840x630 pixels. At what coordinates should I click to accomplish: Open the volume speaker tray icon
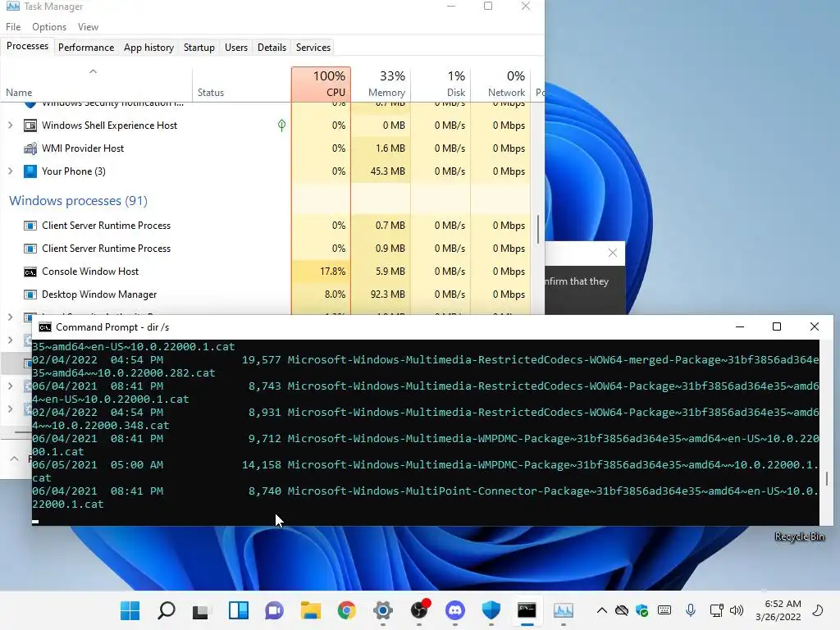click(x=737, y=610)
